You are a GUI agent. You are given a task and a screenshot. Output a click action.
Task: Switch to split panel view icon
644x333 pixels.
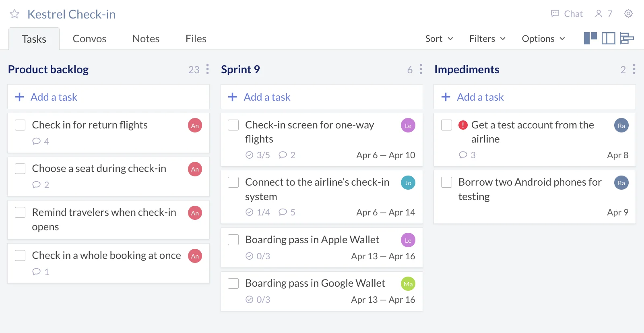[609, 38]
